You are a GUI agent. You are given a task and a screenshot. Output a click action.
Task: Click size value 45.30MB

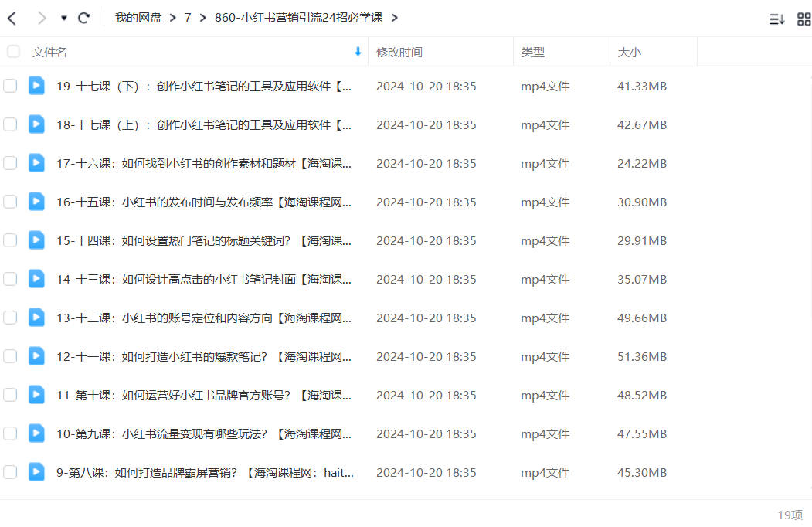pyautogui.click(x=642, y=473)
